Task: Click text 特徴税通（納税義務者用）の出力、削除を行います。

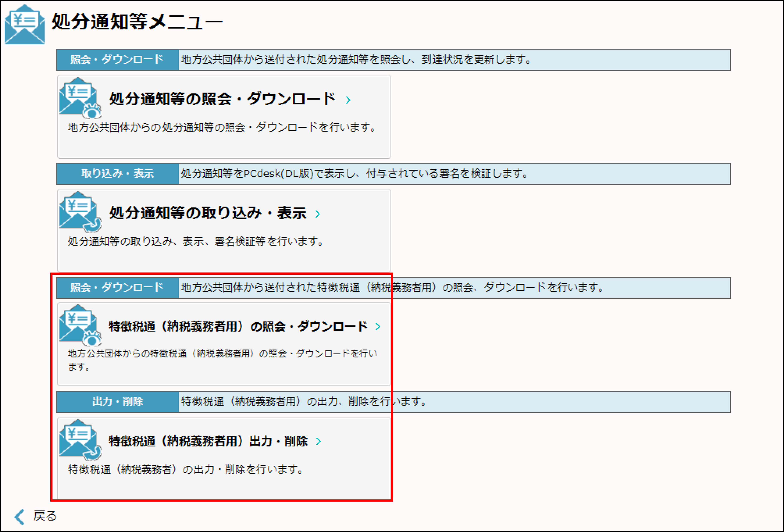Action: 304,402
